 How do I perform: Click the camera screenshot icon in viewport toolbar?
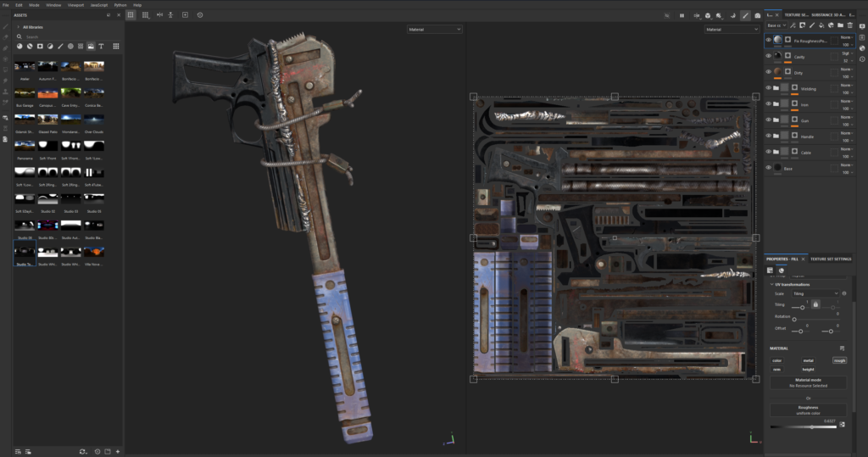pyautogui.click(x=757, y=15)
